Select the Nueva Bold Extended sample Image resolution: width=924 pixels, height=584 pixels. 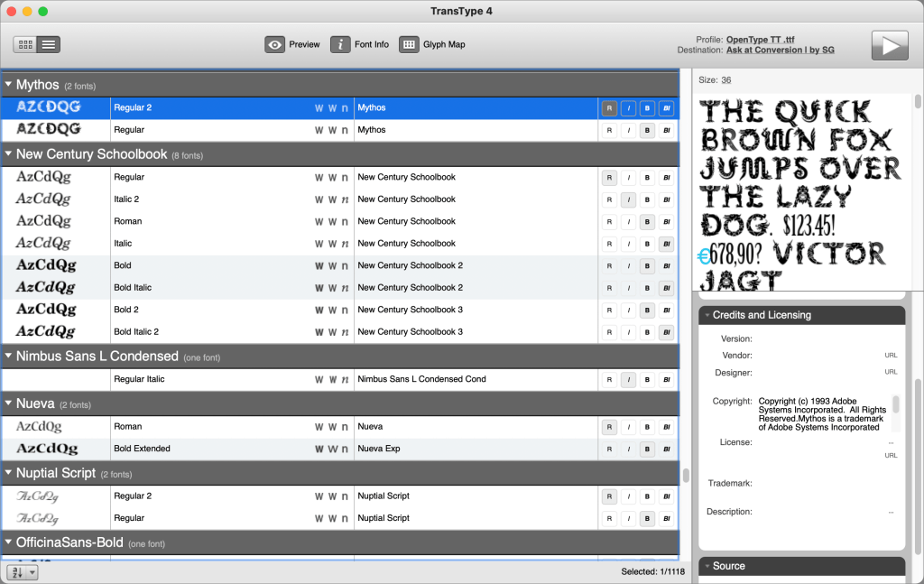47,449
